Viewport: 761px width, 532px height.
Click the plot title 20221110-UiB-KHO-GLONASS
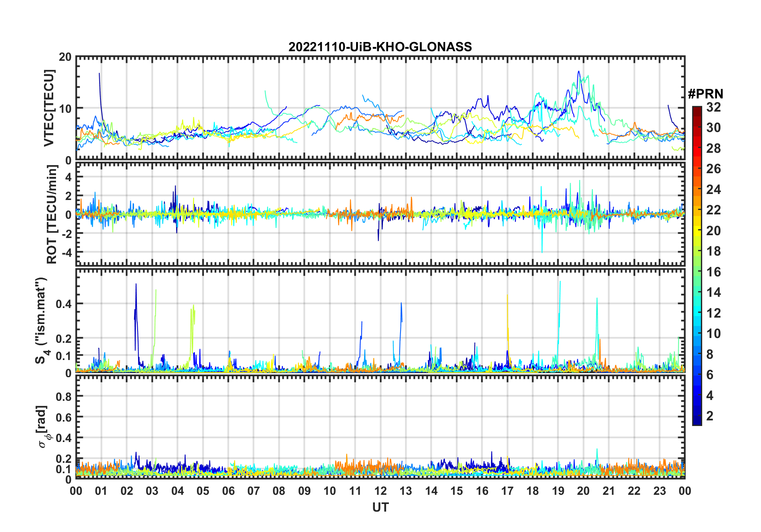click(380, 47)
